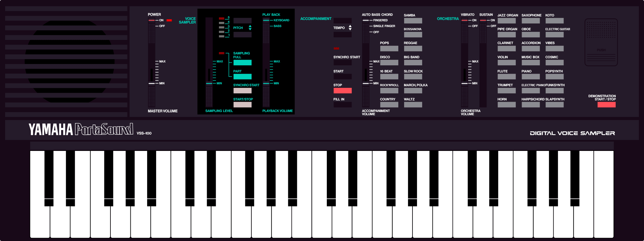Click the built-in microphone PUSH panel
Viewport: 644px width, 241px height.
point(601,42)
